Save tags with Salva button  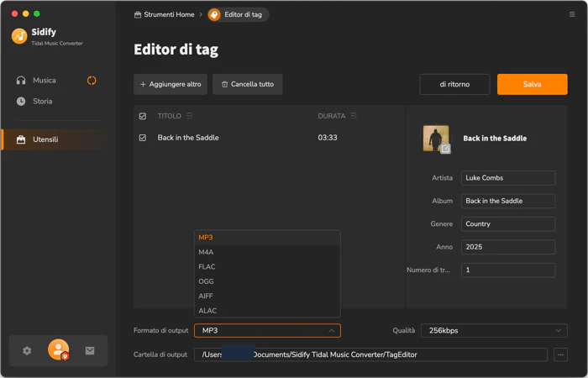click(x=532, y=84)
